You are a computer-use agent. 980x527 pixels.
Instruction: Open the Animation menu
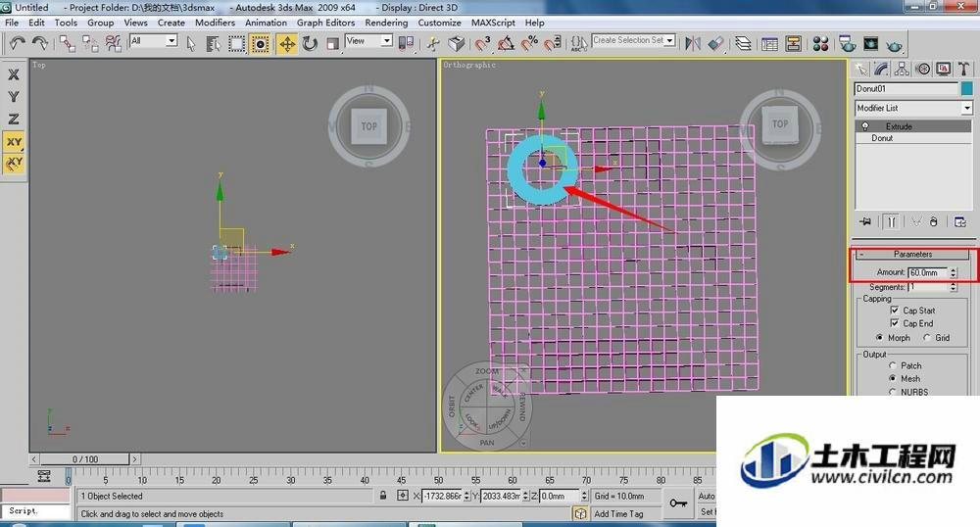pos(266,23)
